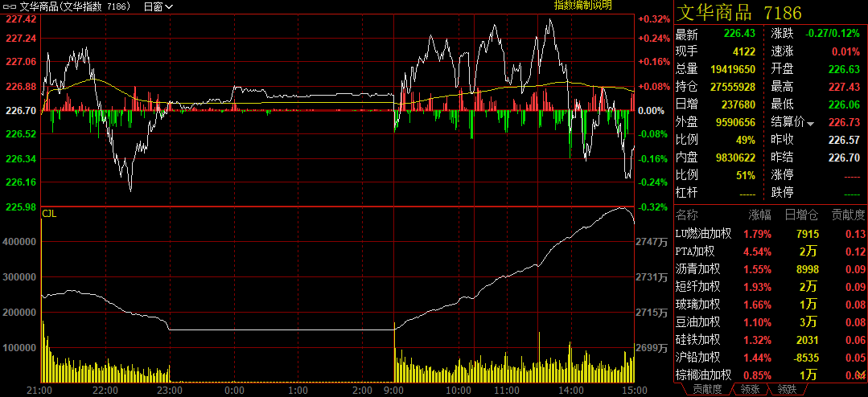Image resolution: width=868 pixels, height=397 pixels.
Task: Switch to the 领跌 tab
Action: click(x=787, y=389)
